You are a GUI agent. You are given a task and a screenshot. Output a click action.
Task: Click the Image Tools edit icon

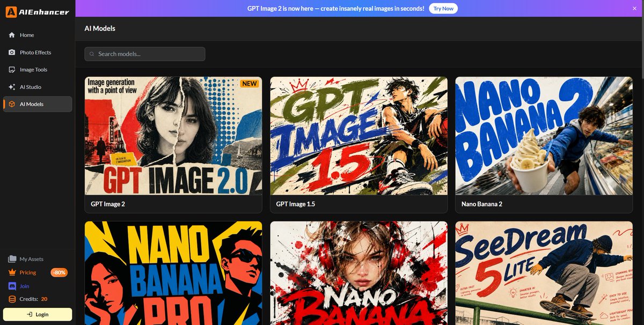coord(12,70)
